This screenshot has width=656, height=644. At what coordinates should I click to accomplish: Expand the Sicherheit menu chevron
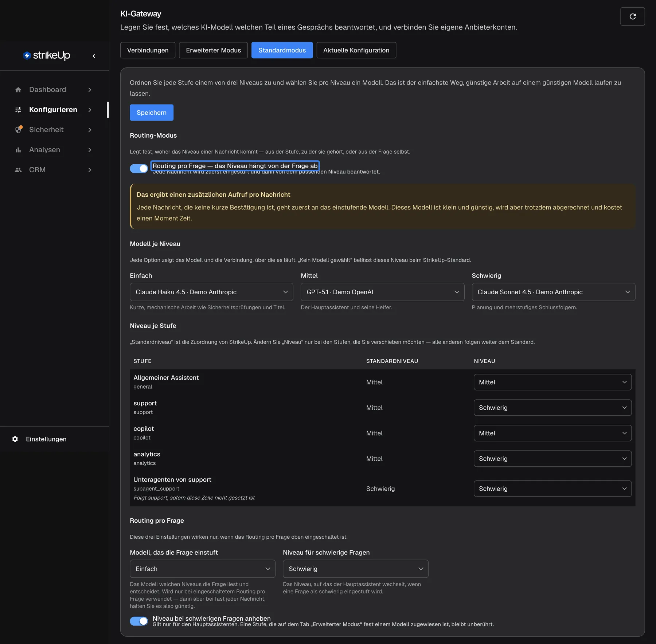(90, 130)
